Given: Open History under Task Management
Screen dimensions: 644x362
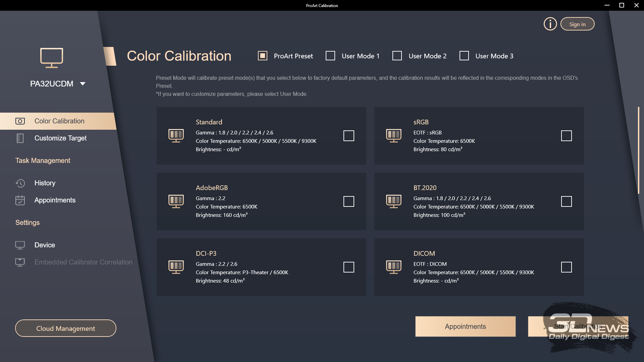Looking at the screenshot, I should click(45, 183).
